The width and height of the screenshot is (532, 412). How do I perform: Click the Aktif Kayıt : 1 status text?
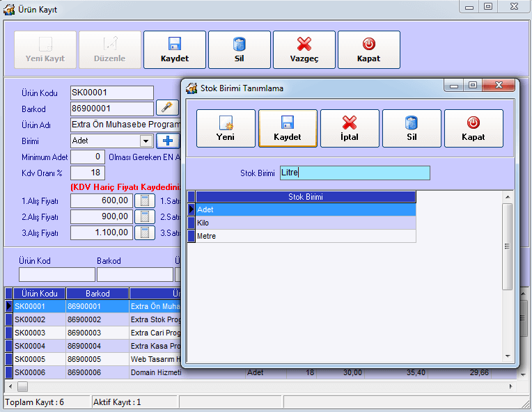117,402
